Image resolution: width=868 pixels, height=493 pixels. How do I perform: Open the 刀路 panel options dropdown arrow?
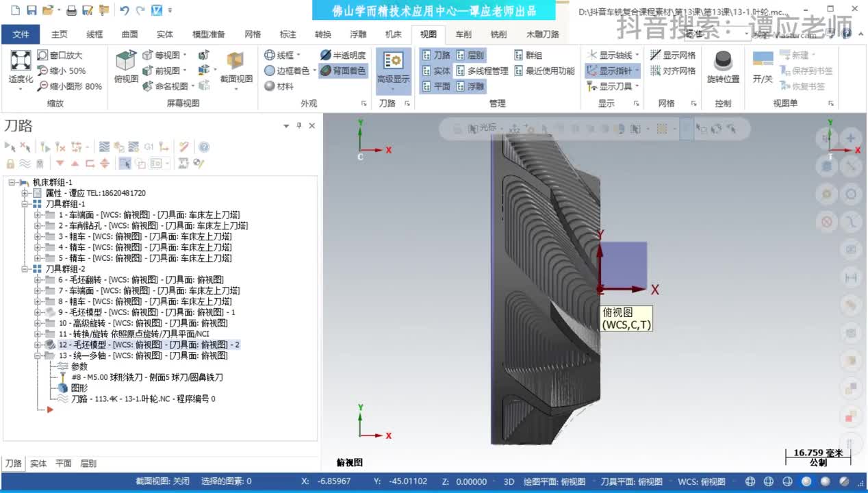286,126
